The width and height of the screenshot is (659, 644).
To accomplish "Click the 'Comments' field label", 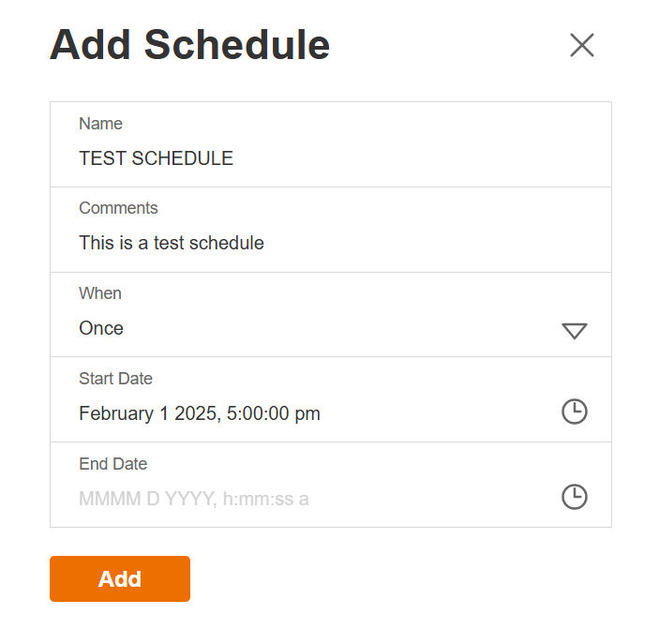I will point(118,208).
